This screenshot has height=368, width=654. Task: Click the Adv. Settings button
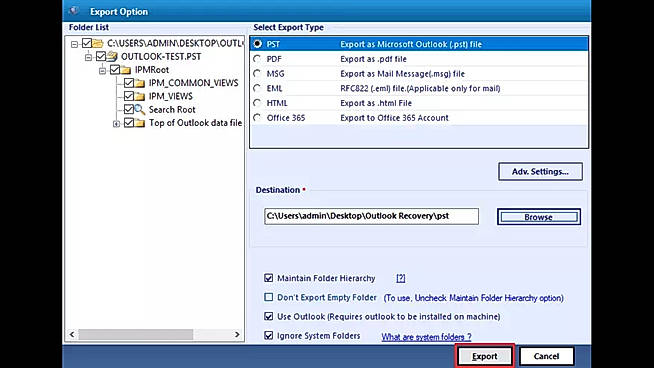[540, 171]
